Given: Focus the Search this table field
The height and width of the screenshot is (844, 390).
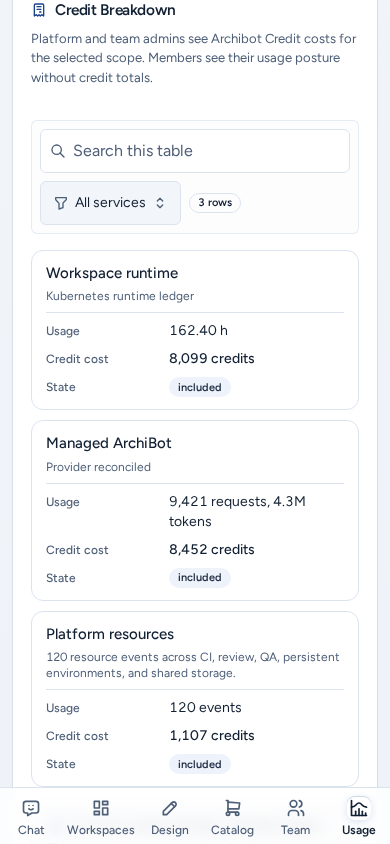Looking at the screenshot, I should [x=195, y=151].
